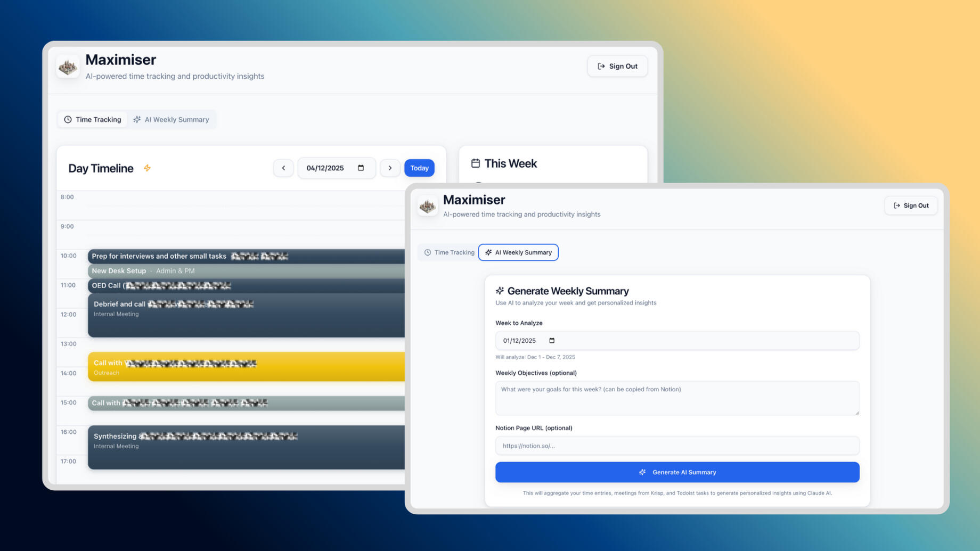Select Time Tracking tab in back window
Screen dimensions: 980x551
coord(93,120)
